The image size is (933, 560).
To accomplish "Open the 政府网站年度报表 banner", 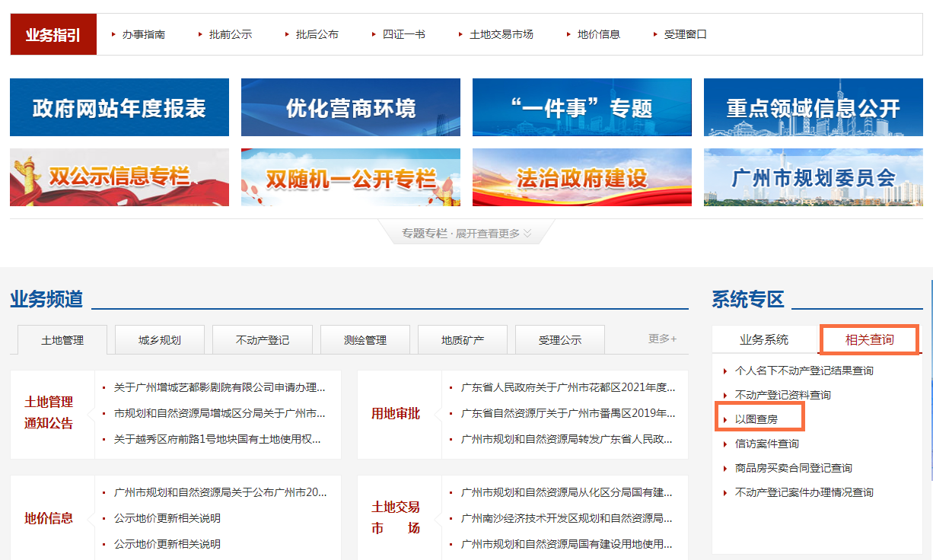I will [x=119, y=107].
